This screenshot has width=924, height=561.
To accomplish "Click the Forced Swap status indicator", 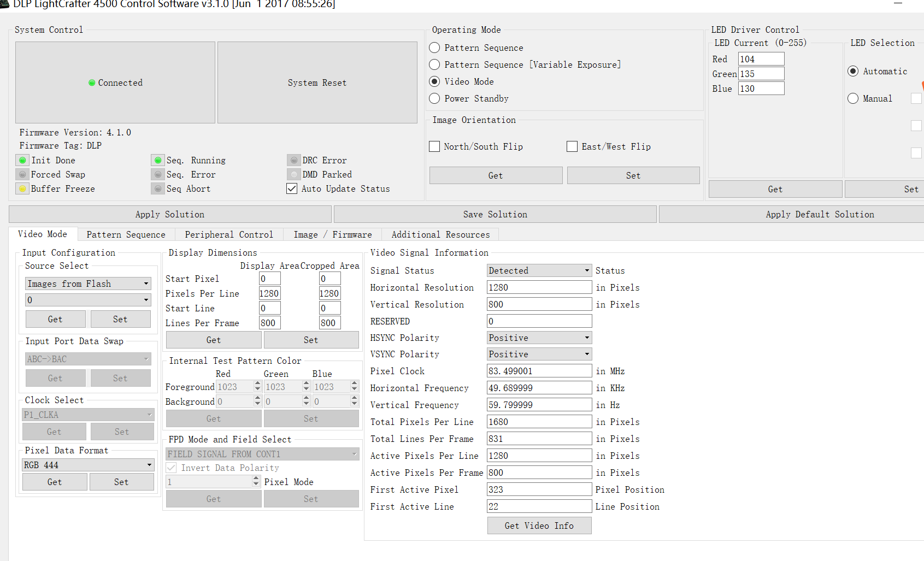I will coord(22,175).
